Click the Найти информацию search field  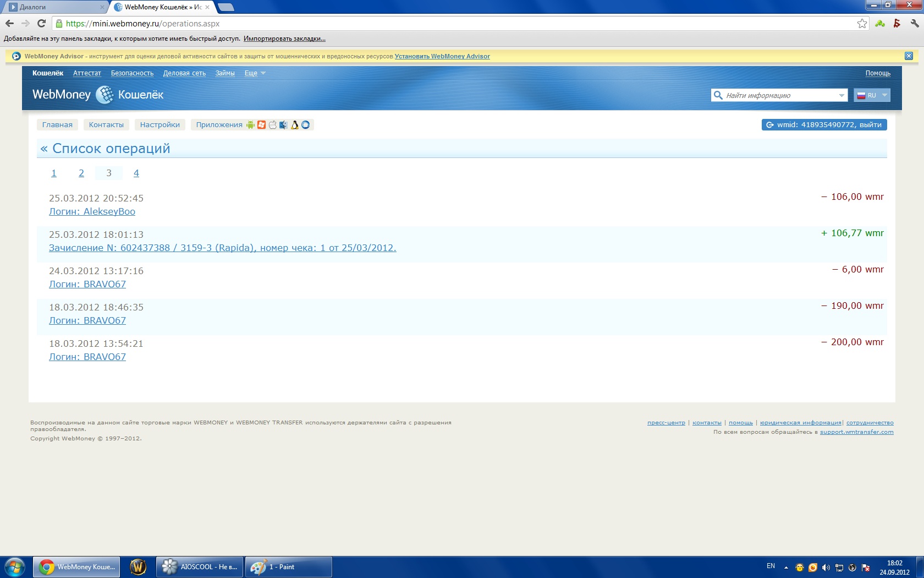click(779, 95)
